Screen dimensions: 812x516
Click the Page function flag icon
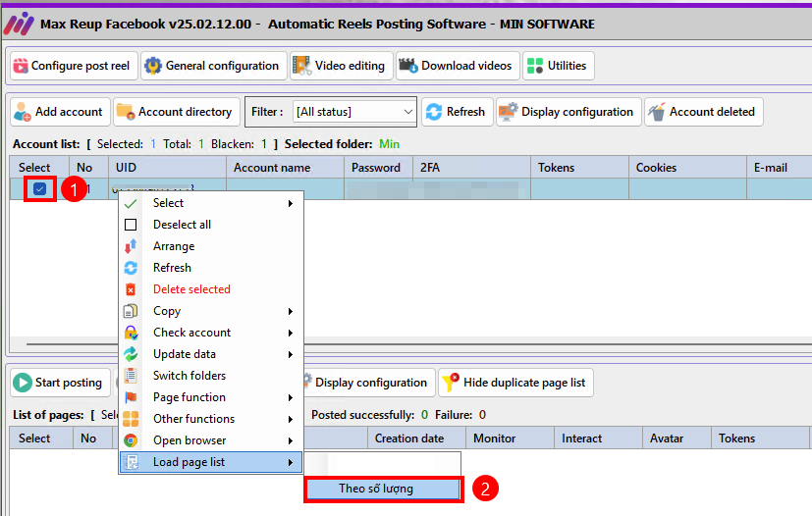pos(131,397)
